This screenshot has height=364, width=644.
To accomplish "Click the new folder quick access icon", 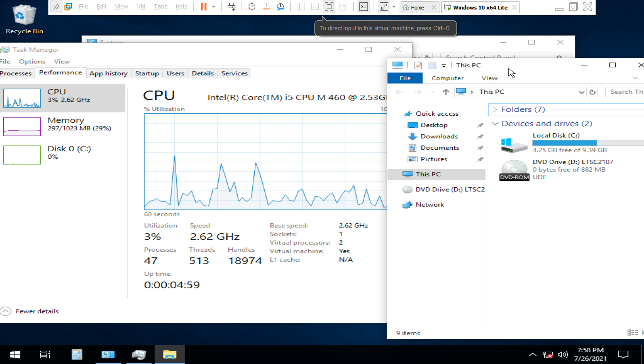I will coord(432,65).
